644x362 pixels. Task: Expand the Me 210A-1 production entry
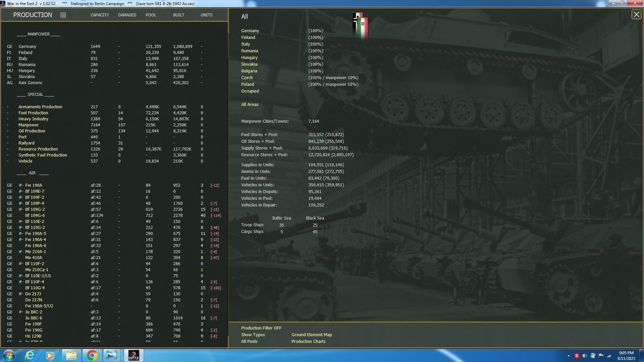coord(20,251)
